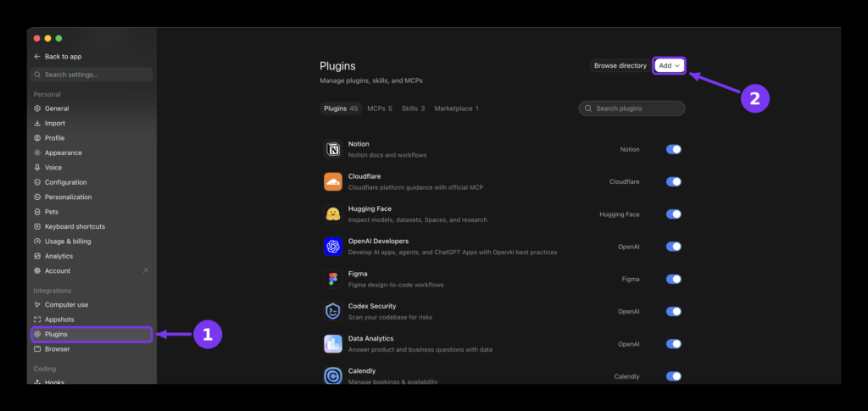This screenshot has height=411, width=868.
Task: Click the Codex Security shield logo
Action: [x=332, y=312]
